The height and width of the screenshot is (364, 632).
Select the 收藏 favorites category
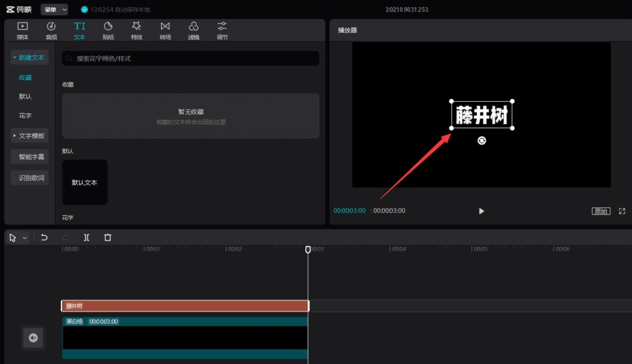(x=25, y=77)
